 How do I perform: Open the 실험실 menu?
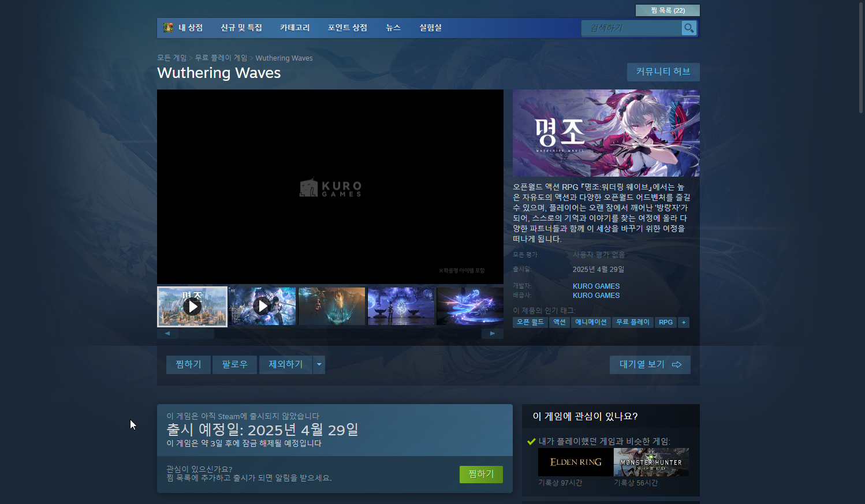tap(431, 28)
